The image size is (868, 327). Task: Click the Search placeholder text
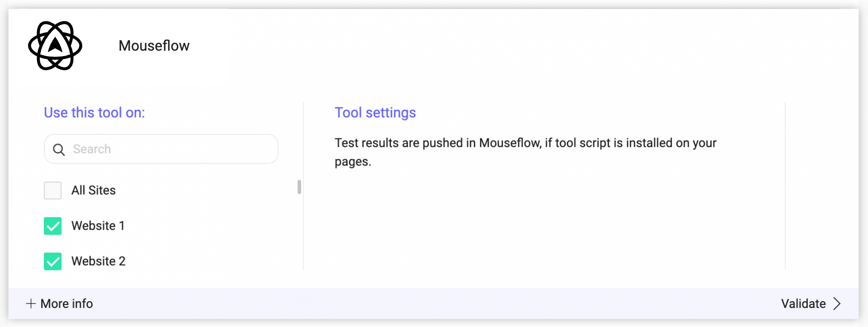(92, 149)
